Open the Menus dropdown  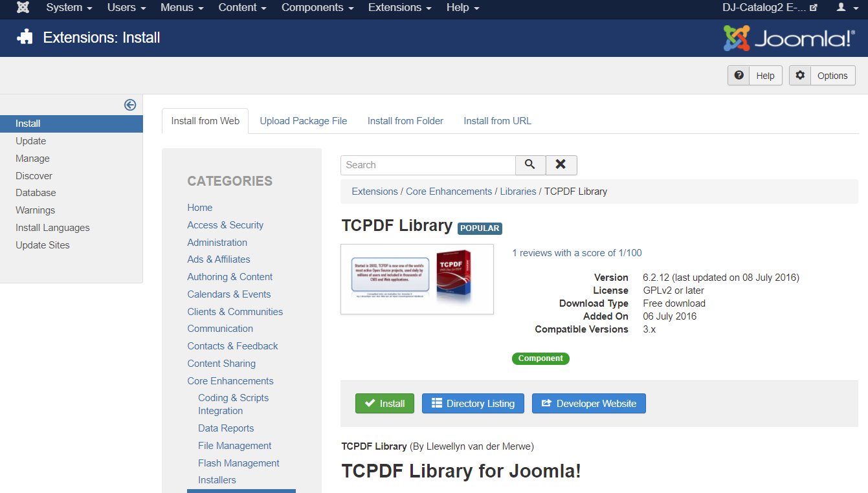point(182,8)
